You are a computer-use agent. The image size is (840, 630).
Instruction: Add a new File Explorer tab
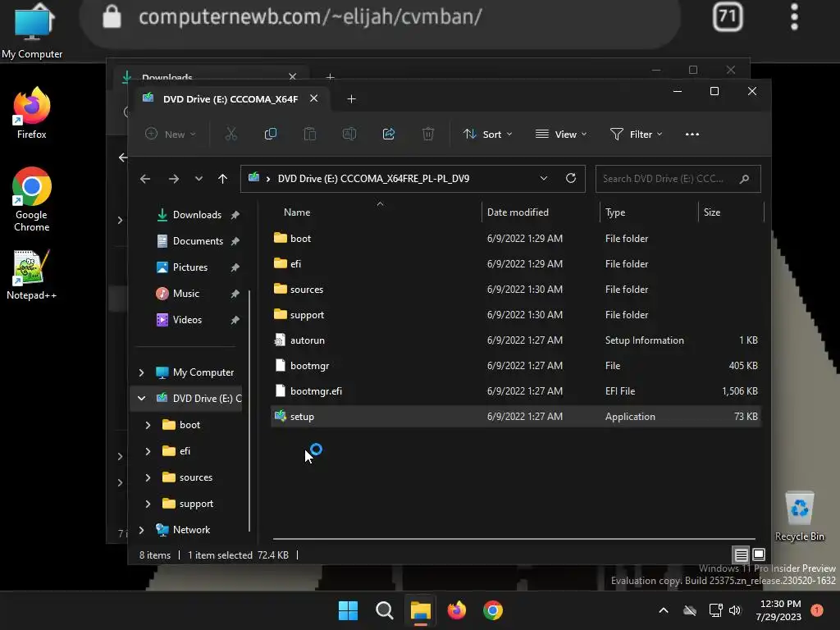click(351, 99)
